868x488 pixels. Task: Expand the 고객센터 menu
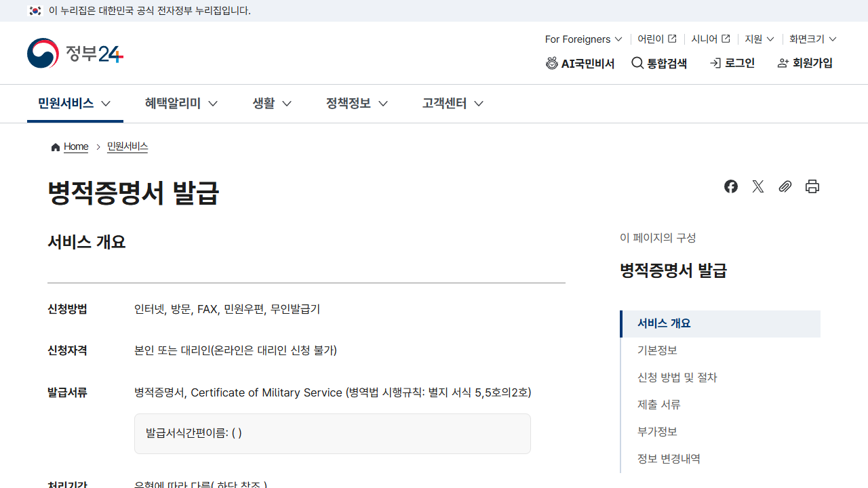pyautogui.click(x=453, y=104)
